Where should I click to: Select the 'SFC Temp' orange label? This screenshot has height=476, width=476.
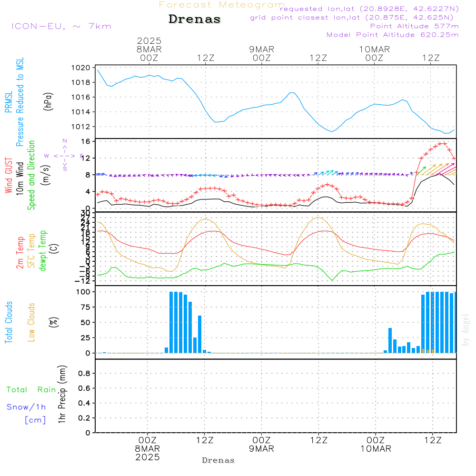[31, 251]
